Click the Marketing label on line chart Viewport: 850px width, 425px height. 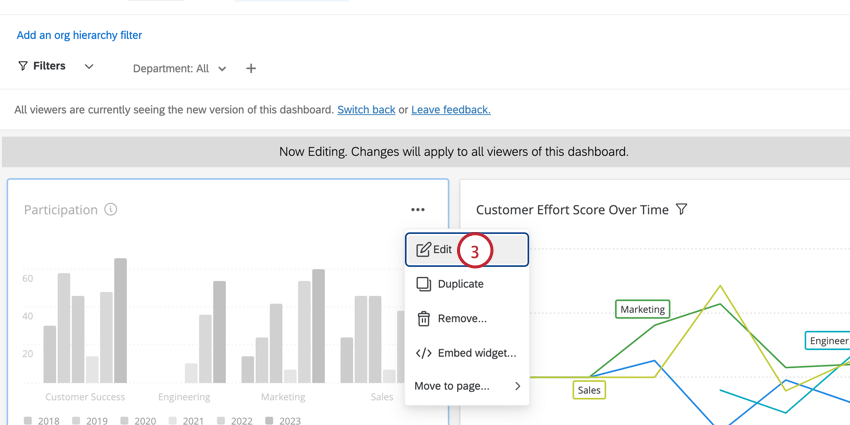tap(642, 310)
